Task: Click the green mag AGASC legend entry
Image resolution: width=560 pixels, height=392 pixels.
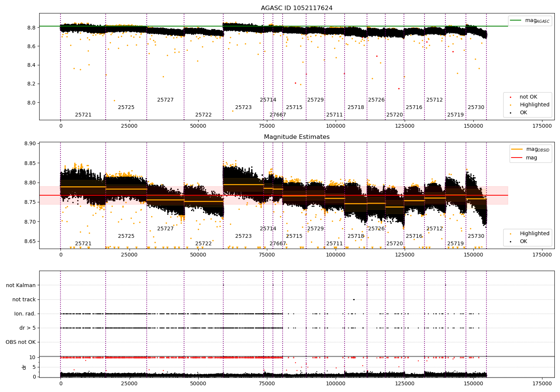Action: (530, 21)
